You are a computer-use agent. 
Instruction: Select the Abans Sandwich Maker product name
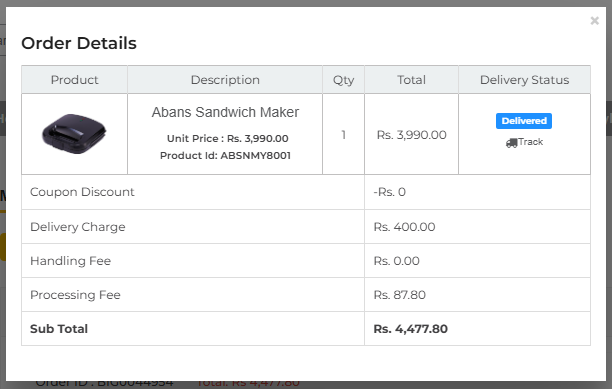click(225, 112)
